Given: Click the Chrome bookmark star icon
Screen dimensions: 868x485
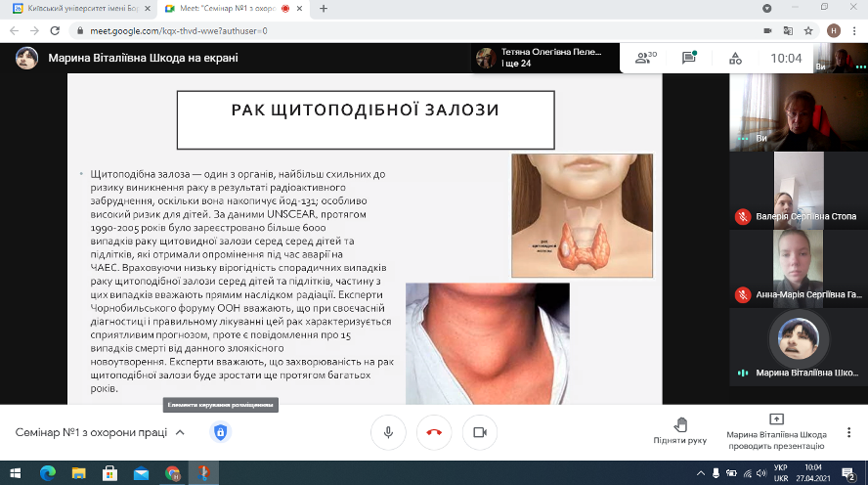Looking at the screenshot, I should [x=810, y=30].
